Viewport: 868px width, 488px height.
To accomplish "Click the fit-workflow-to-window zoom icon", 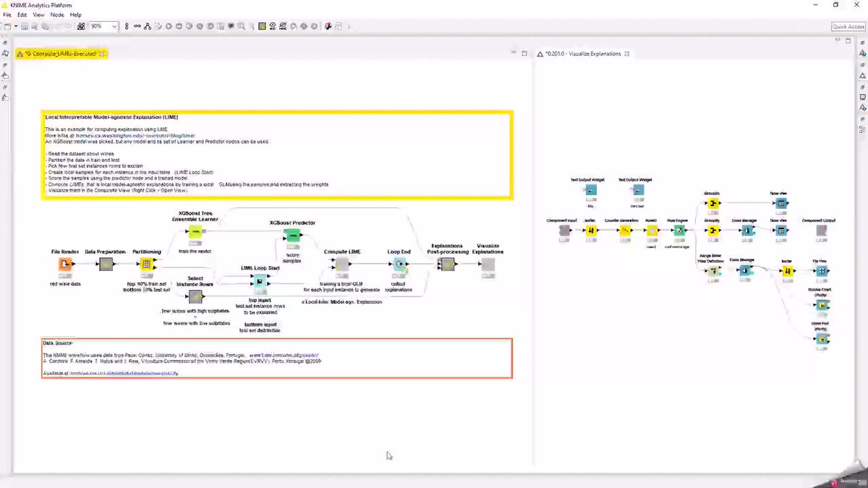I will [81, 26].
